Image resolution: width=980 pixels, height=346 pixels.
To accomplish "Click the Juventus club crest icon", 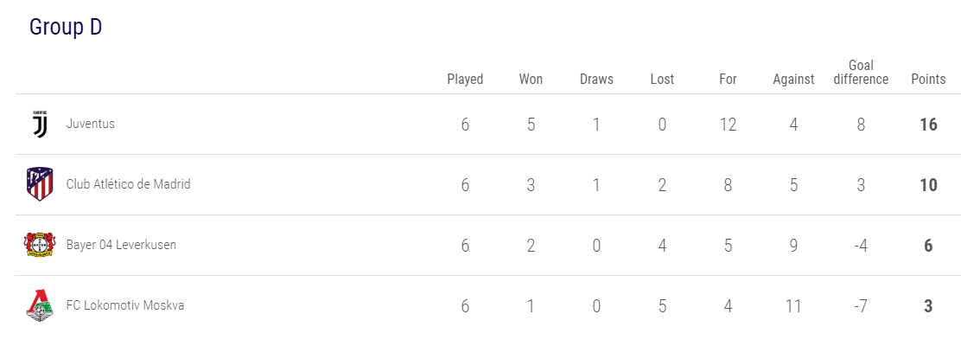I will (x=40, y=125).
